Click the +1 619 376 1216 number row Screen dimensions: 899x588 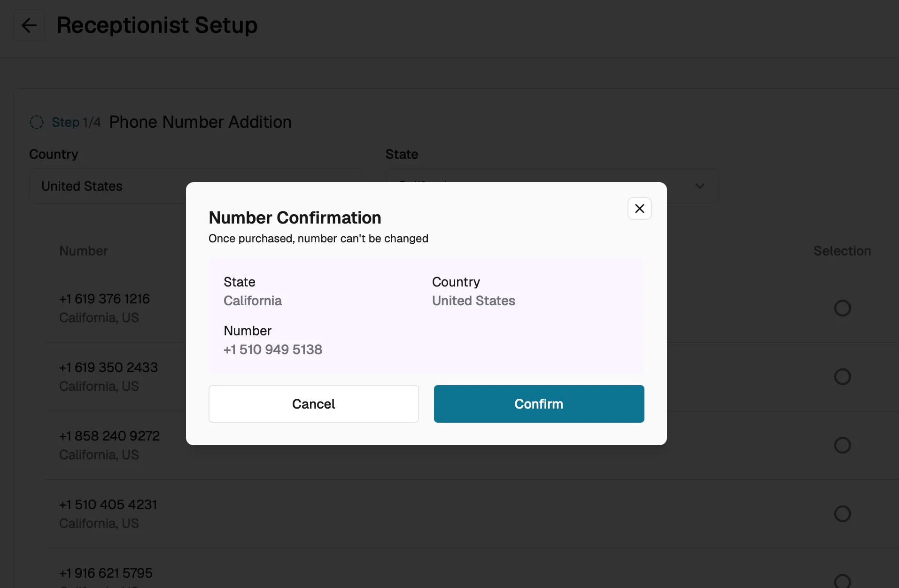click(x=472, y=308)
